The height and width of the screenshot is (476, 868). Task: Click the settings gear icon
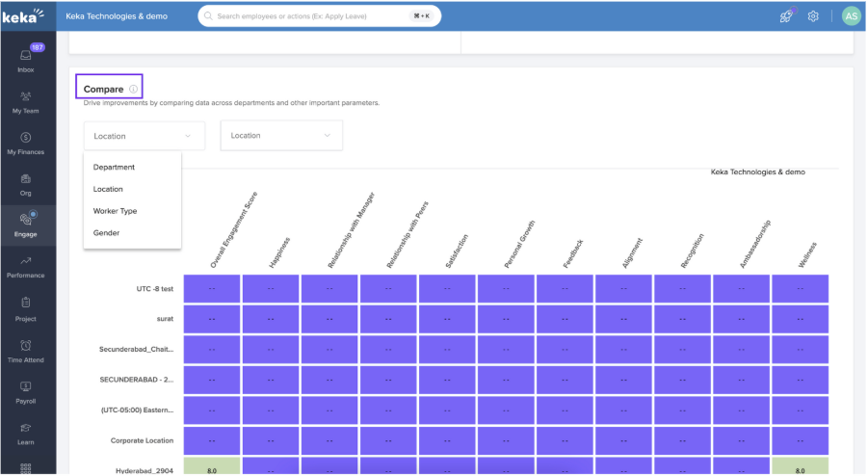(813, 16)
